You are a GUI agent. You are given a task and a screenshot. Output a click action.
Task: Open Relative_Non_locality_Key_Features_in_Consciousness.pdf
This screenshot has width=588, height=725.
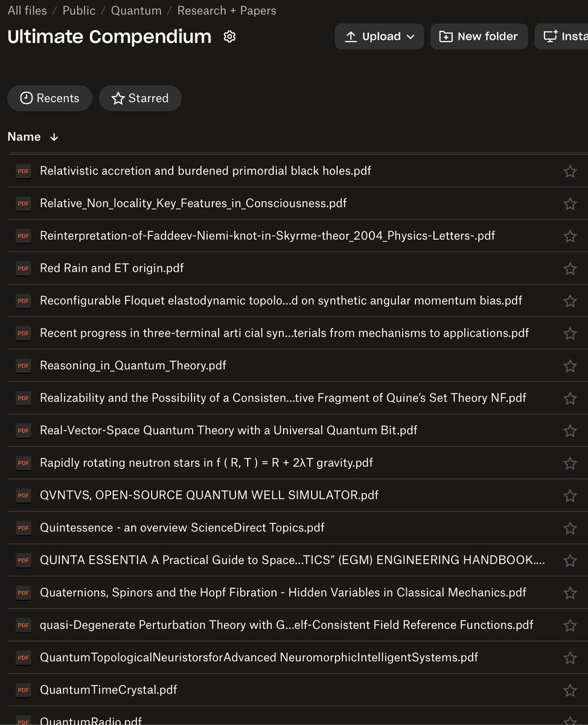(x=193, y=204)
